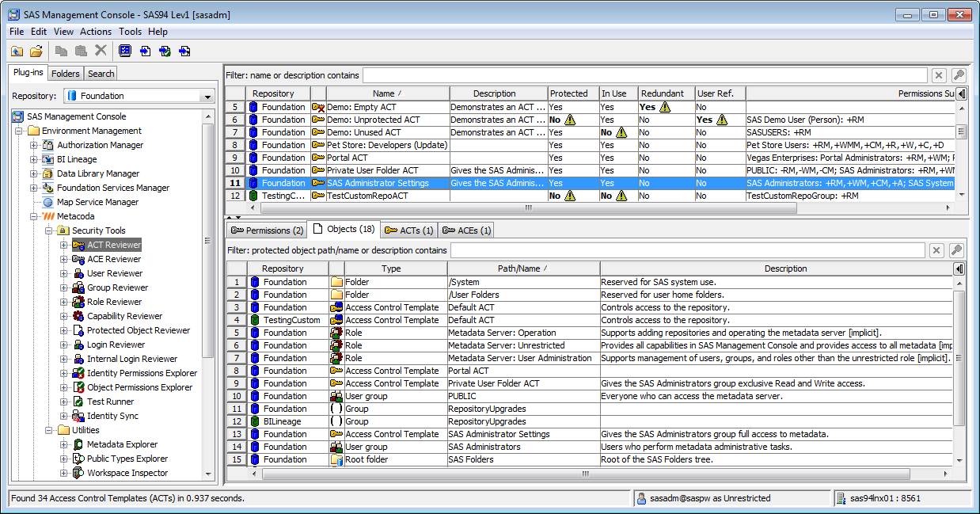This screenshot has width=980, height=514.
Task: Click the Capability Reviewer icon
Action: [78, 316]
